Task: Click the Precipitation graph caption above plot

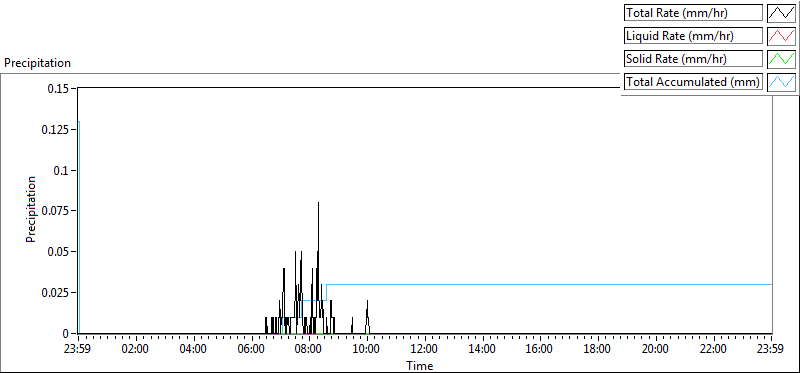Action: tap(37, 63)
